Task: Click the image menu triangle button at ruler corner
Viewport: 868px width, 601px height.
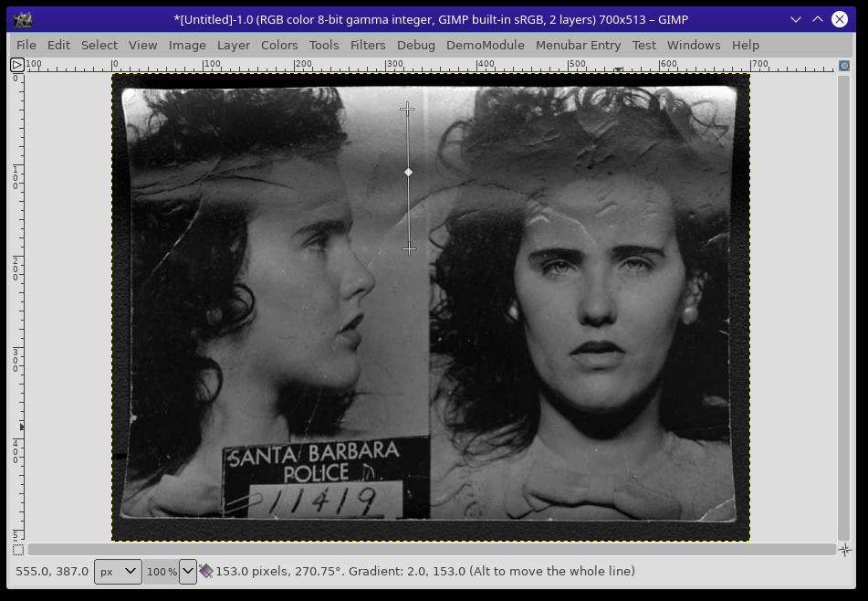Action: pyautogui.click(x=17, y=66)
